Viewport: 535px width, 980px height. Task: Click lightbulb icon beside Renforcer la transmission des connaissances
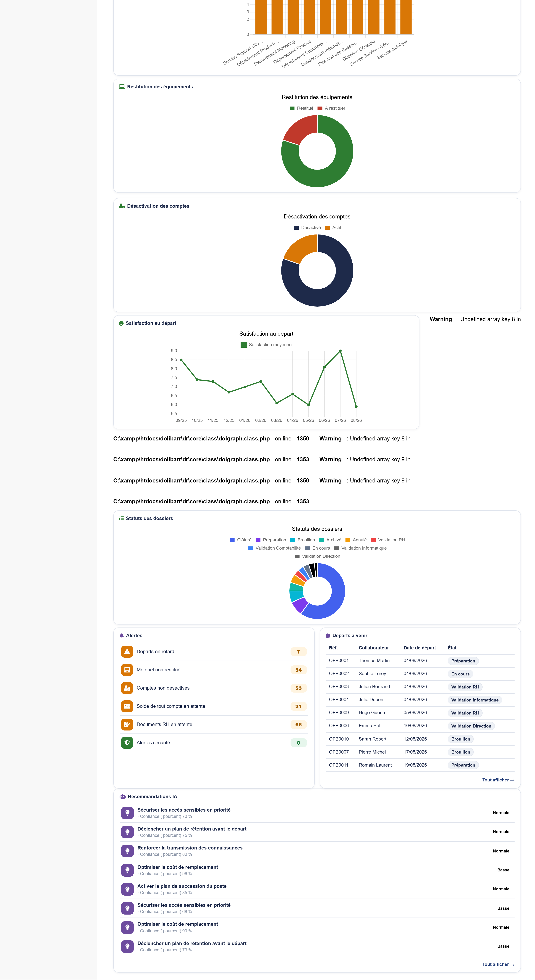click(x=127, y=851)
